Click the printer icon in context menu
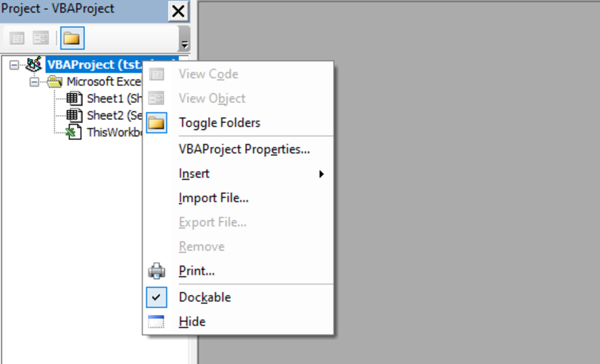Viewport: 600px width, 364px height. tap(156, 271)
